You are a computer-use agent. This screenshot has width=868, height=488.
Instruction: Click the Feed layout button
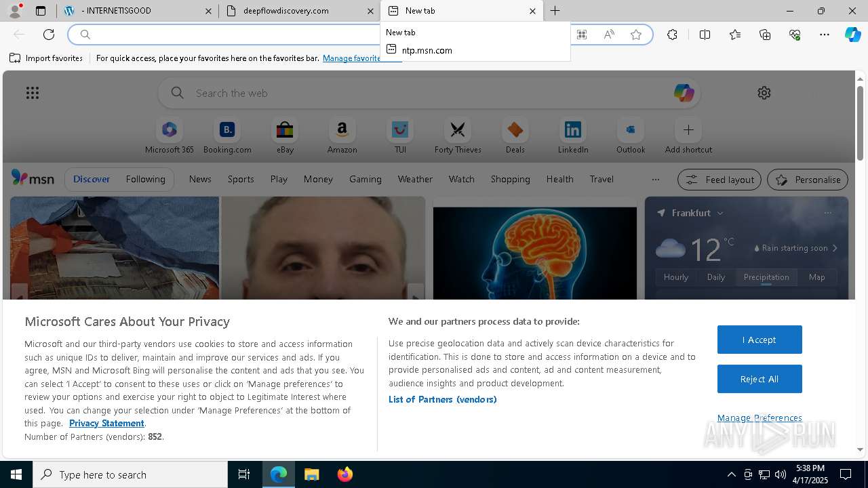click(719, 180)
